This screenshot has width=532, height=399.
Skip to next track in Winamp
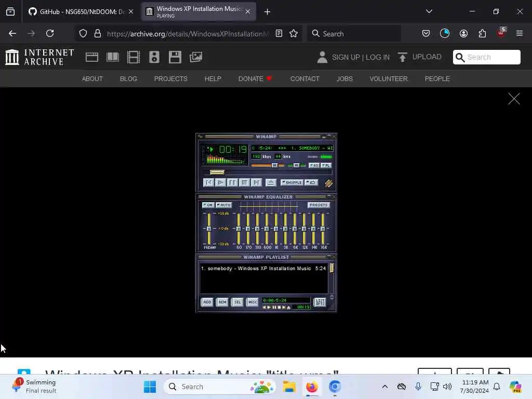(x=257, y=182)
